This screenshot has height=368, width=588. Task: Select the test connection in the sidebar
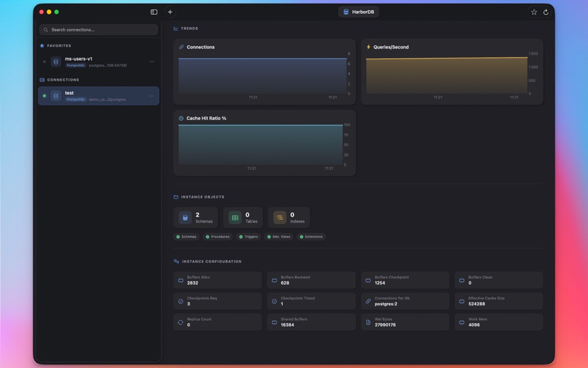click(x=93, y=94)
